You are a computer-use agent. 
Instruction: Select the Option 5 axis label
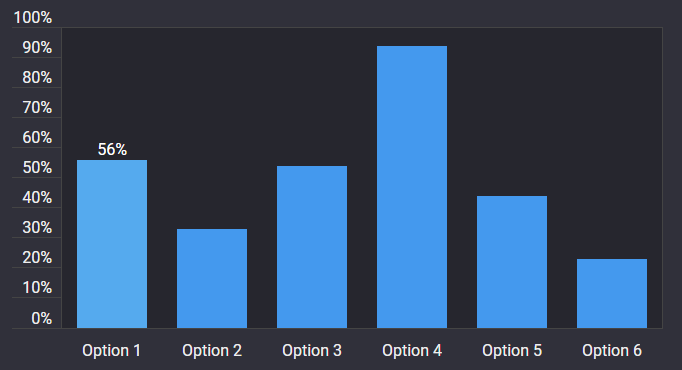click(512, 350)
